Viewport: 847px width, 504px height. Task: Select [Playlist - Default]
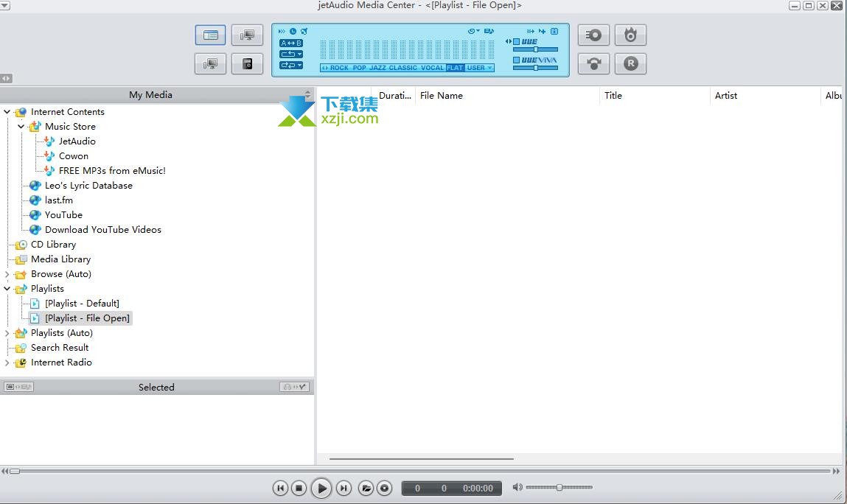pos(82,304)
